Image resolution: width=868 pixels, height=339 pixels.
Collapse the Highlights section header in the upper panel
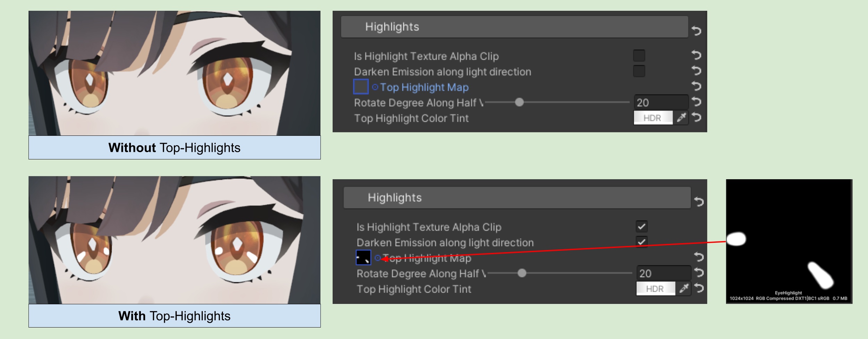tap(514, 27)
